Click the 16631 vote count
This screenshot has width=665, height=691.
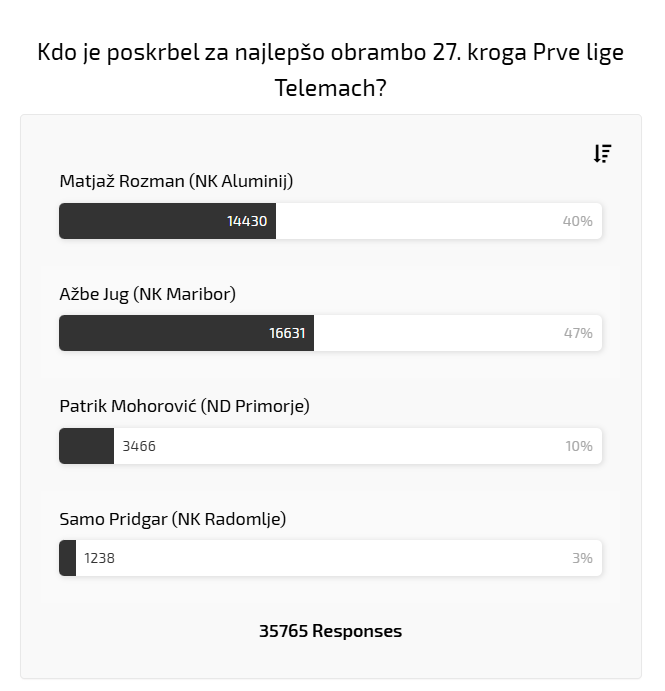click(288, 333)
